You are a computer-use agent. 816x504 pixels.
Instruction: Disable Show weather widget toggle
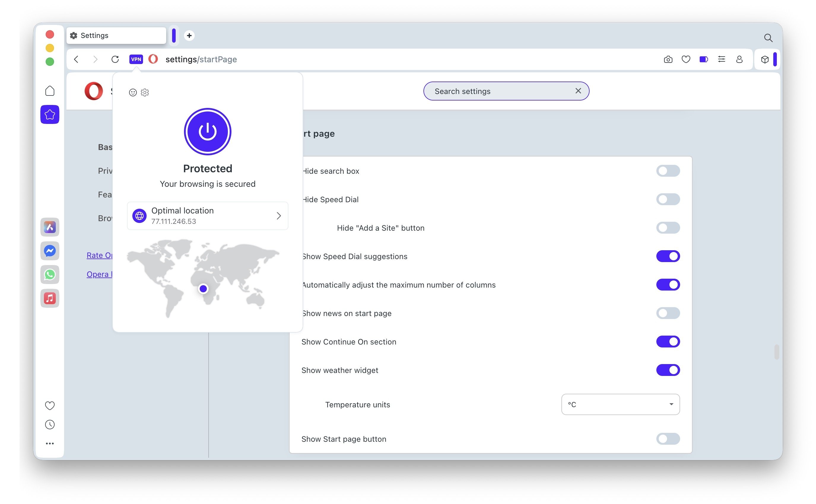[x=668, y=370]
